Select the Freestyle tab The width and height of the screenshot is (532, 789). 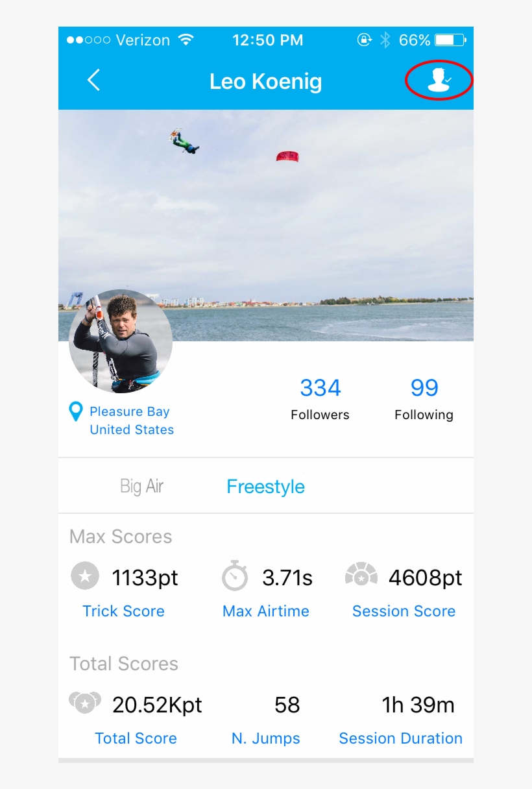265,487
